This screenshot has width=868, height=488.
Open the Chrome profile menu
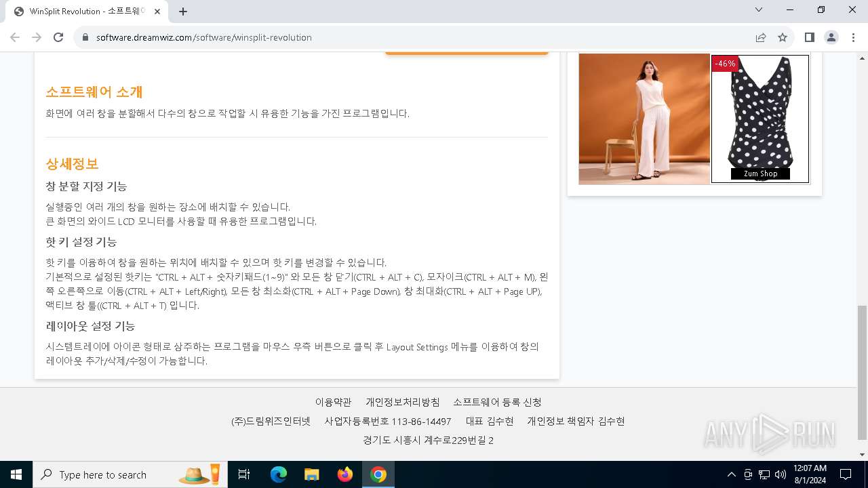(831, 37)
